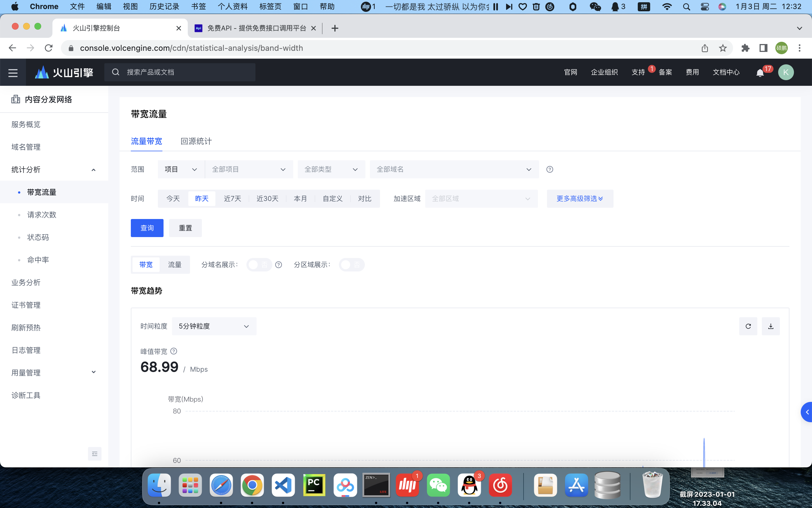812x508 pixels.
Task: Go back in browser history
Action: coord(12,48)
